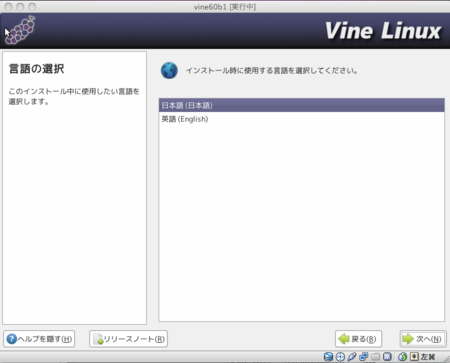Open the リリースノート(R) release notes button

(128, 339)
